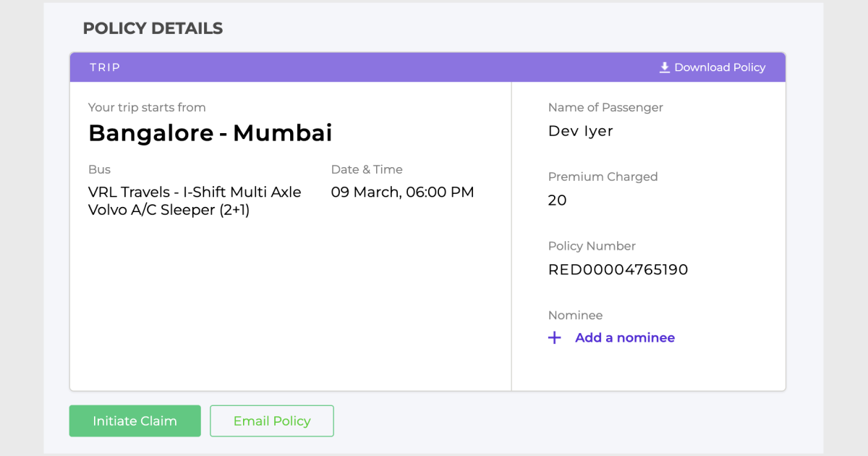Click the Your trip starts from caption
Screen dimensions: 868x456
[x=147, y=107]
